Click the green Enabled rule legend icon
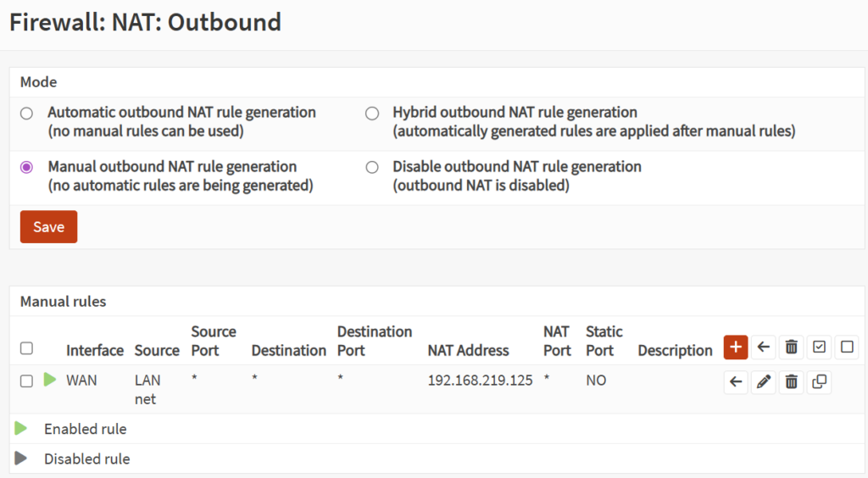 point(21,429)
